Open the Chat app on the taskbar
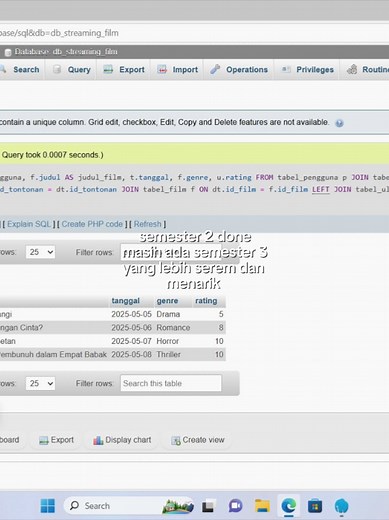389x520 pixels. pyautogui.click(x=235, y=506)
